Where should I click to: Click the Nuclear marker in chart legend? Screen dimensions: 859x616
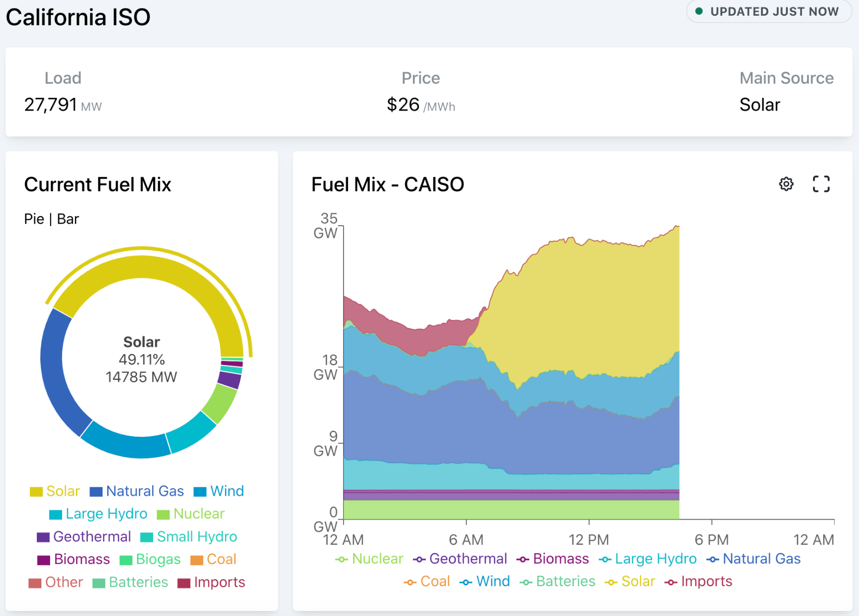tap(342, 559)
